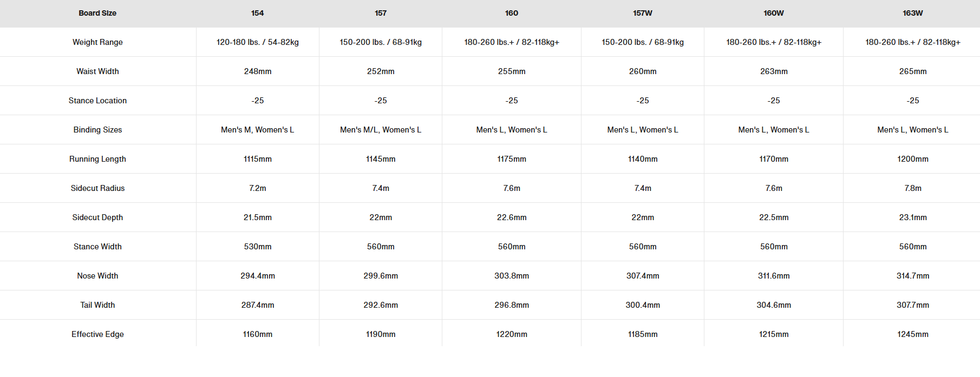
Task: Click the Waist Width row label
Action: 97,71
